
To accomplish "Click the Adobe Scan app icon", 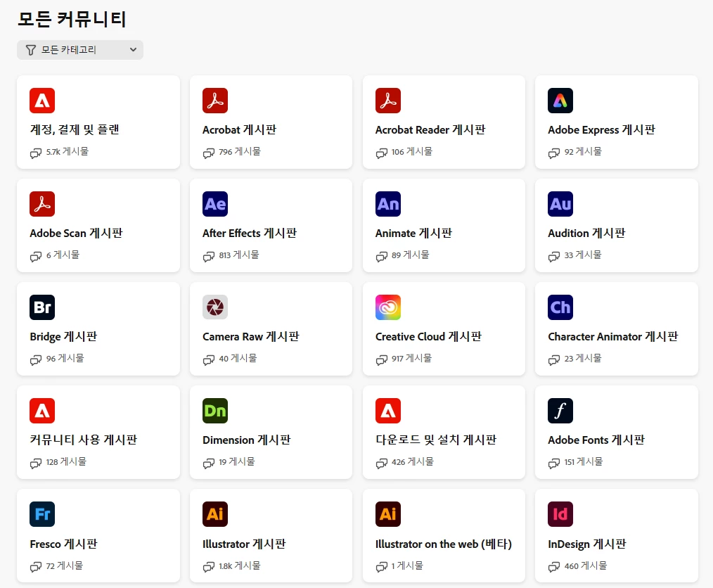I will pos(42,204).
